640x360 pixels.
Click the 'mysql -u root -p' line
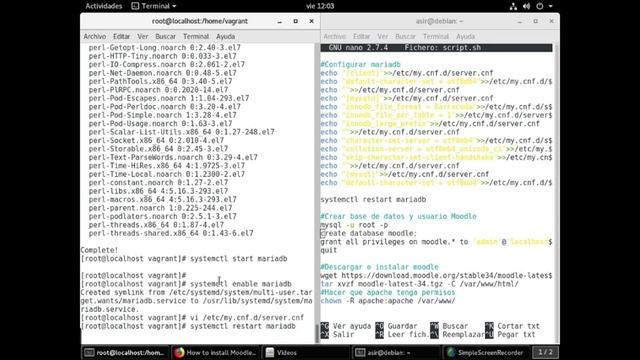(354, 225)
